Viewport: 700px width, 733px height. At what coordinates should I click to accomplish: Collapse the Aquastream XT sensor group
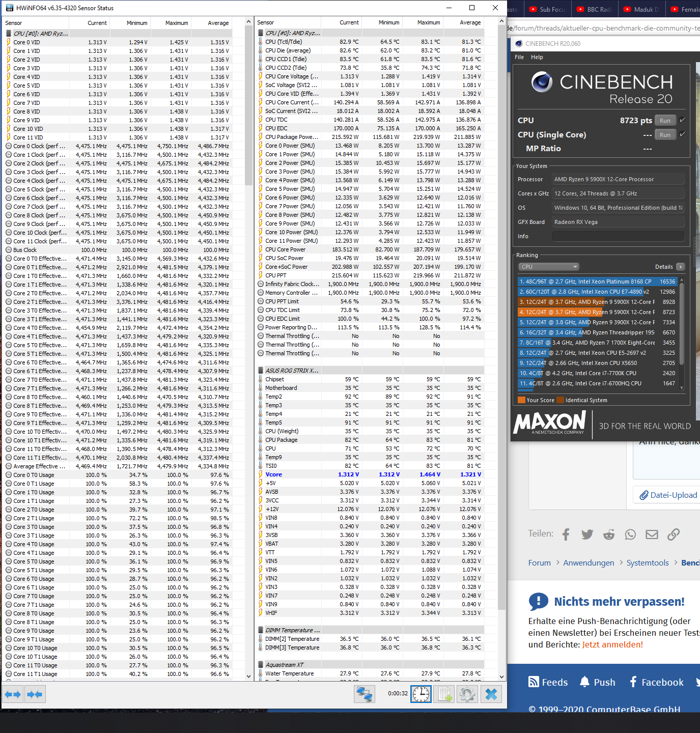[x=261, y=665]
